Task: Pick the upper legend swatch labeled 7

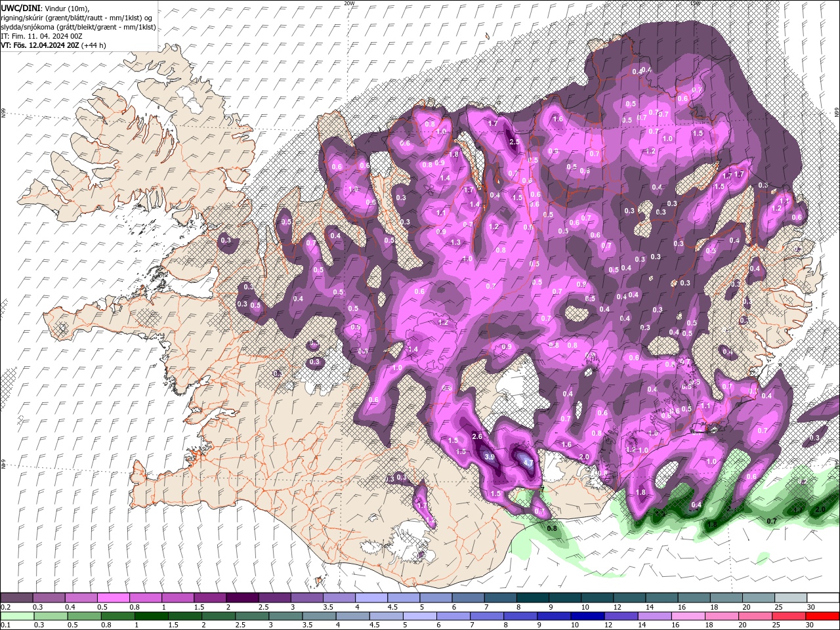Action: [x=500, y=598]
